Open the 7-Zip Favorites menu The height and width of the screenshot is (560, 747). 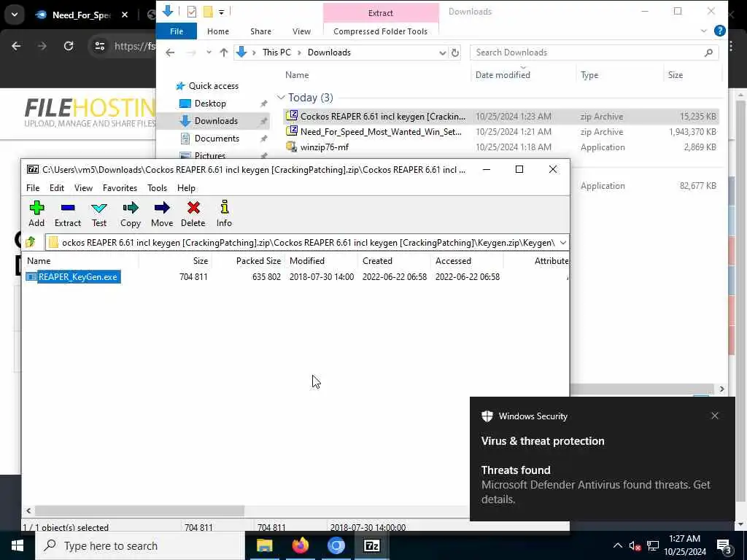(x=120, y=188)
